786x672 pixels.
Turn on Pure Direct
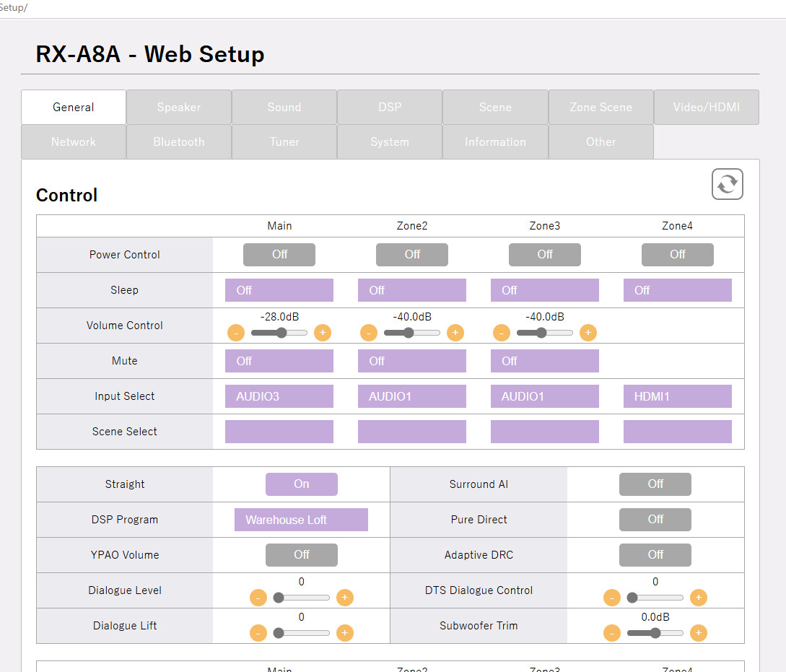[x=655, y=520]
